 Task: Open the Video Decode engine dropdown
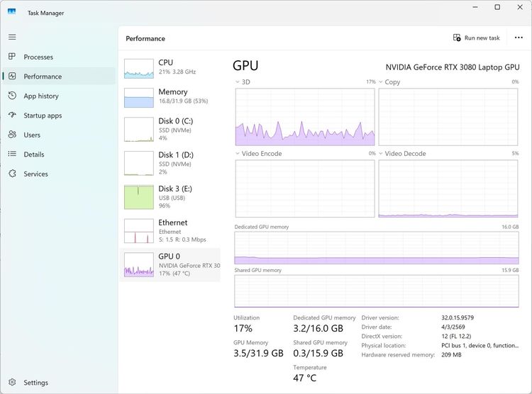pyautogui.click(x=381, y=153)
